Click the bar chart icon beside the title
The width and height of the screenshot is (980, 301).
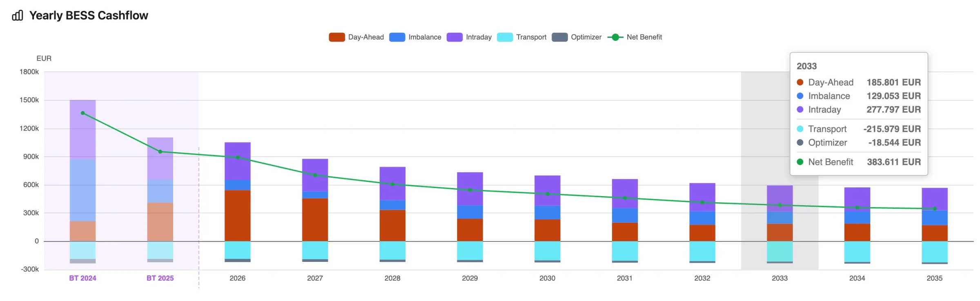18,15
